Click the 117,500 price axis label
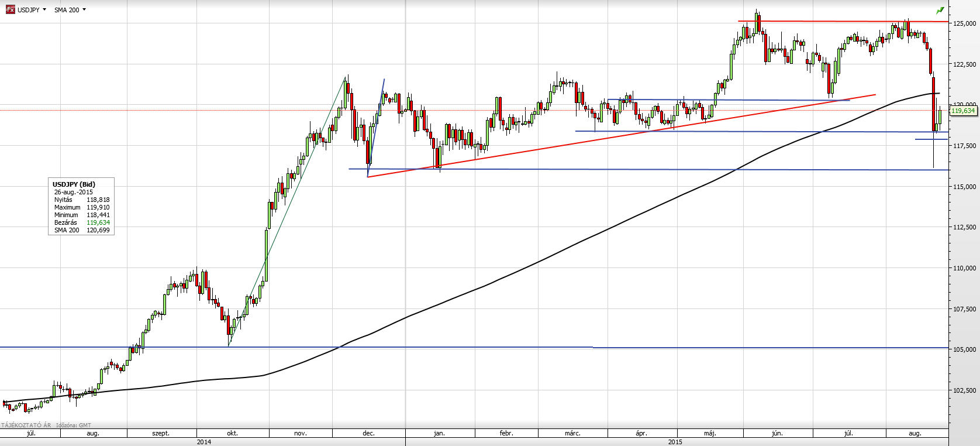This screenshot has width=980, height=446. (x=964, y=146)
